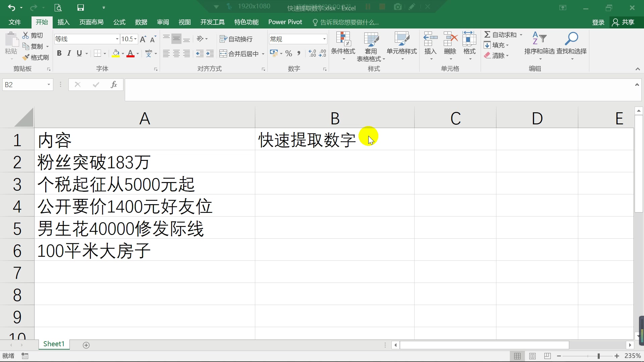Click the text orientation icon
644x362 pixels.
click(x=200, y=39)
